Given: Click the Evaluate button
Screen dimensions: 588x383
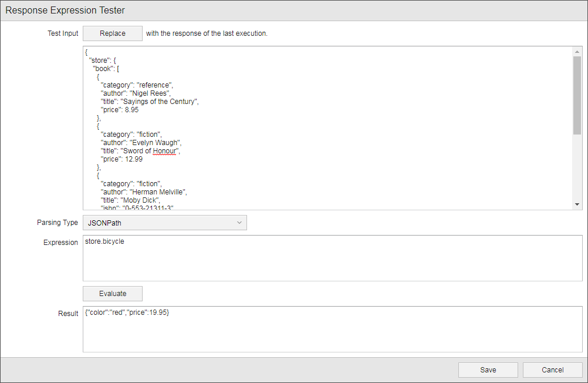Looking at the screenshot, I should (x=112, y=293).
